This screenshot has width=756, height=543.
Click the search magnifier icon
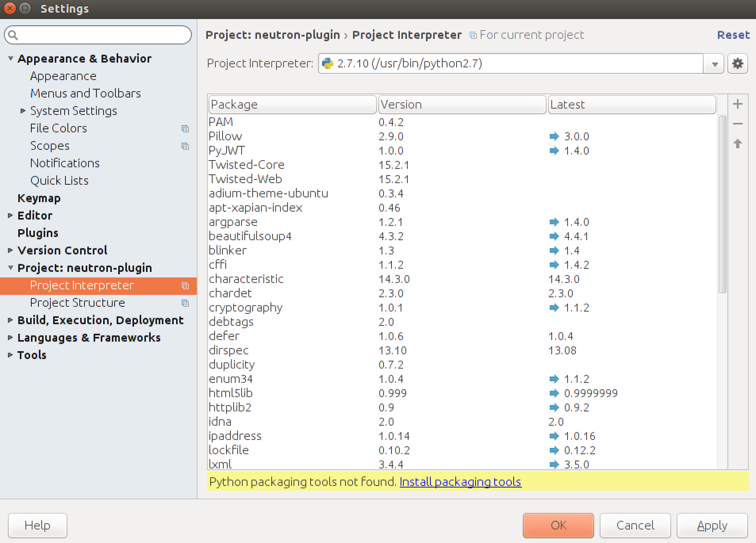(13, 35)
